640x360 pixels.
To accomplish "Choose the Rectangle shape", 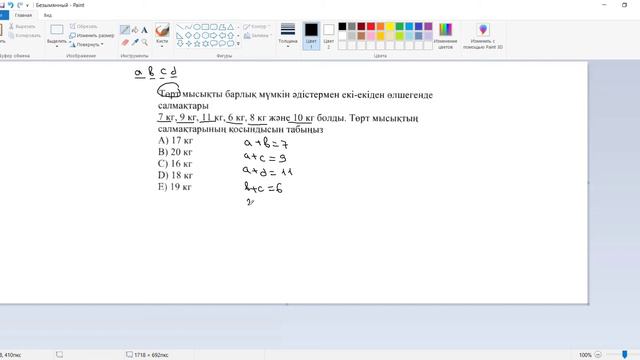I will pos(205,27).
